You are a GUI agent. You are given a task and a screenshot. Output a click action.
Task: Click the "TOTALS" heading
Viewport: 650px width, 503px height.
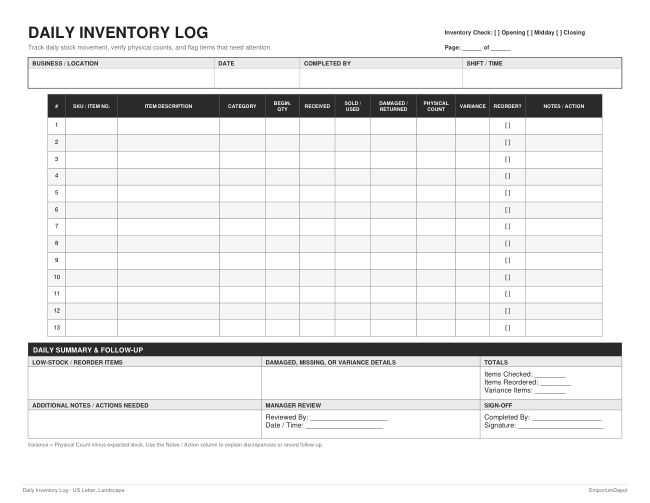(x=496, y=362)
